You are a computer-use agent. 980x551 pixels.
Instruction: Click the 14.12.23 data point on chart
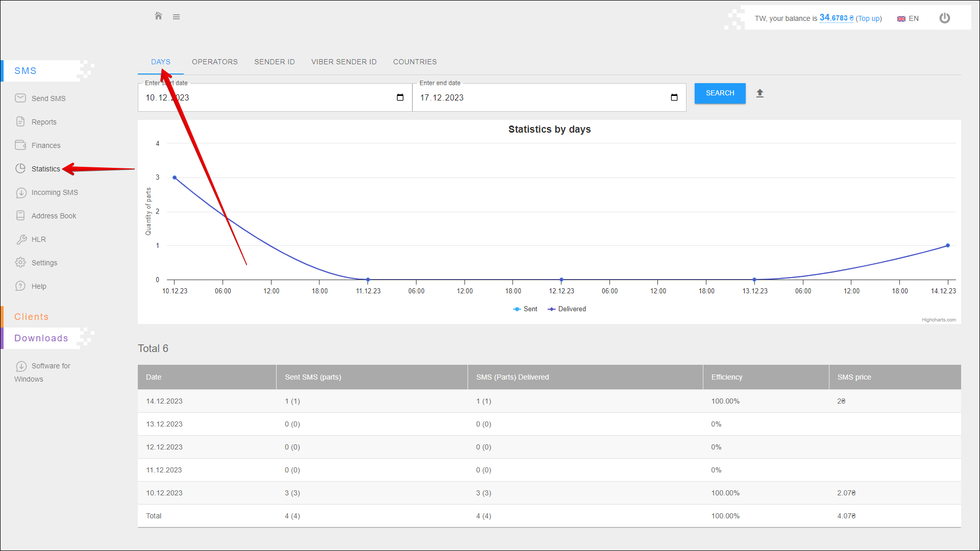(x=947, y=245)
